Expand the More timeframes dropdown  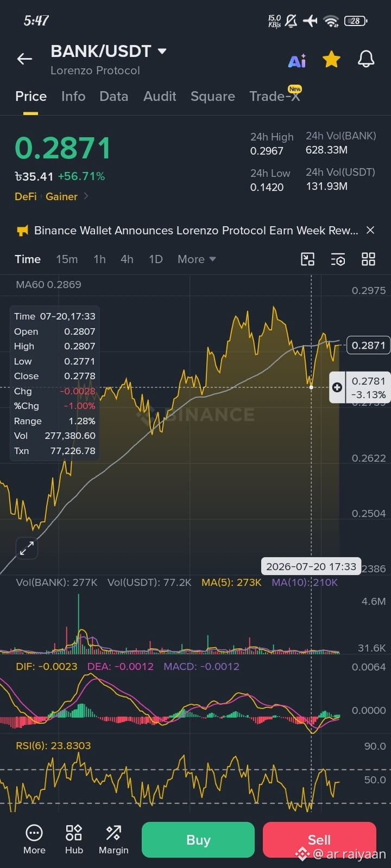(x=197, y=259)
